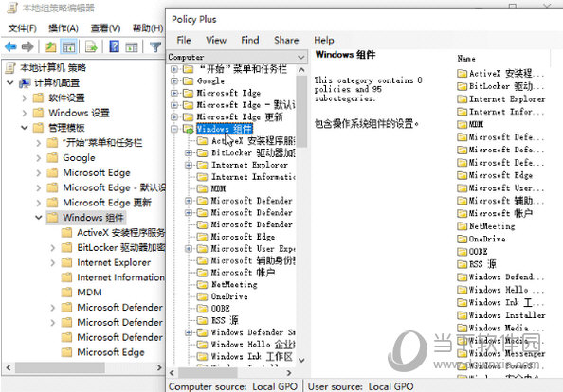Collapse Windows 组件 in Group Policy Editor tree

click(x=39, y=218)
